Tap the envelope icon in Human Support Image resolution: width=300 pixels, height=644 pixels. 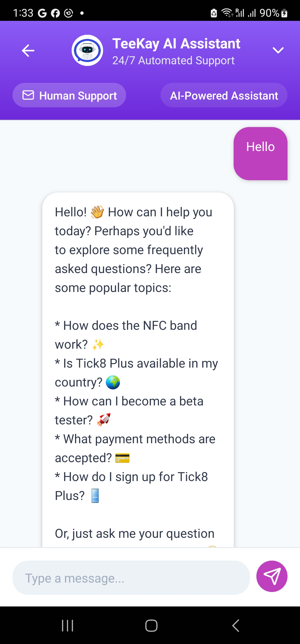(28, 95)
